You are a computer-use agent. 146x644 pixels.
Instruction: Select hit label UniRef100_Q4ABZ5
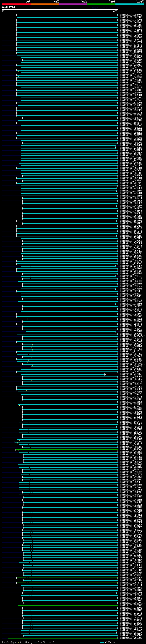pos(131,372)
